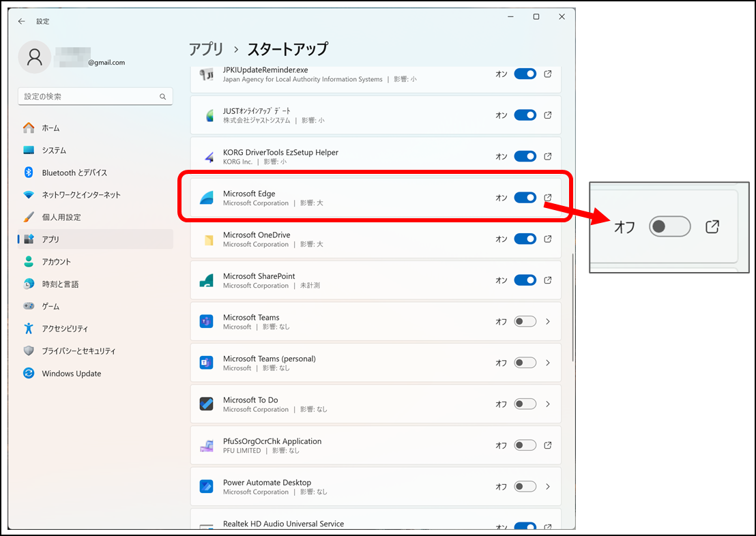Click the KORG DriverTools app icon
Screen dimensions: 756x536
[209, 157]
